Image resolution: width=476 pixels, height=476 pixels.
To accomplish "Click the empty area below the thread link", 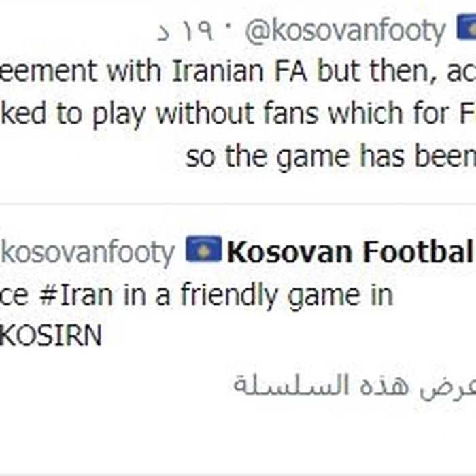I will 238,437.
